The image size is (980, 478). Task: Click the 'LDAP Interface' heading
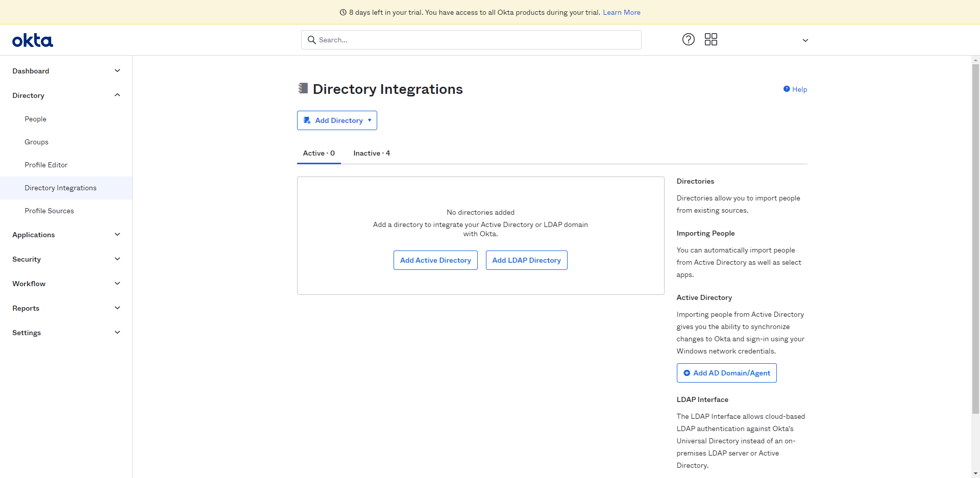[x=702, y=399]
